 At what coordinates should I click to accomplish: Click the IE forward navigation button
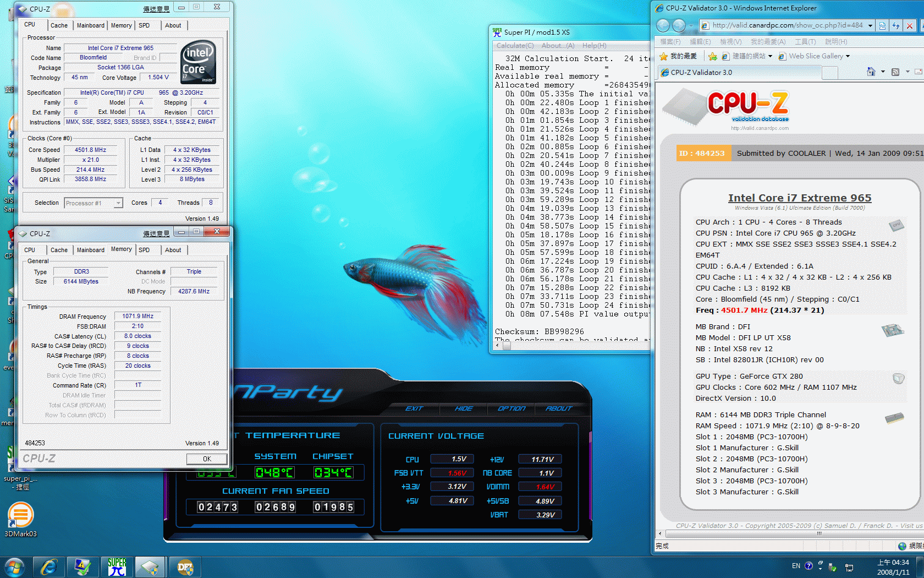[679, 25]
